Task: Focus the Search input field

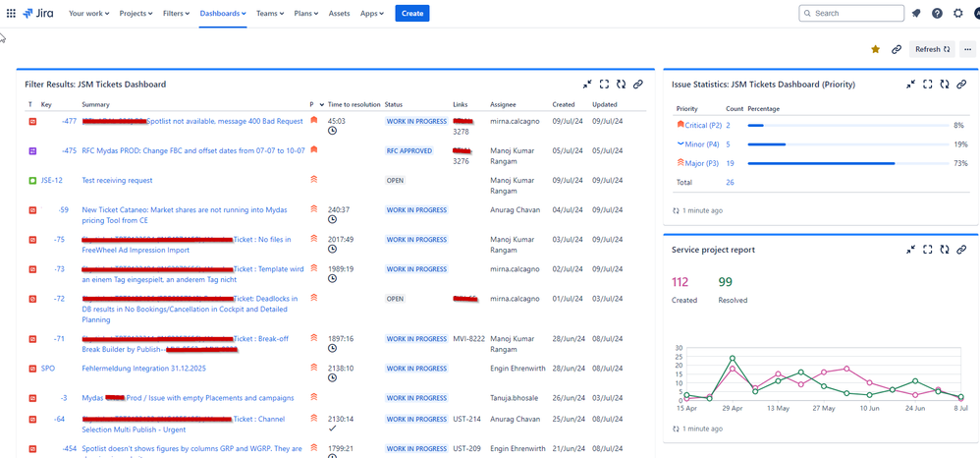Action: tap(851, 13)
